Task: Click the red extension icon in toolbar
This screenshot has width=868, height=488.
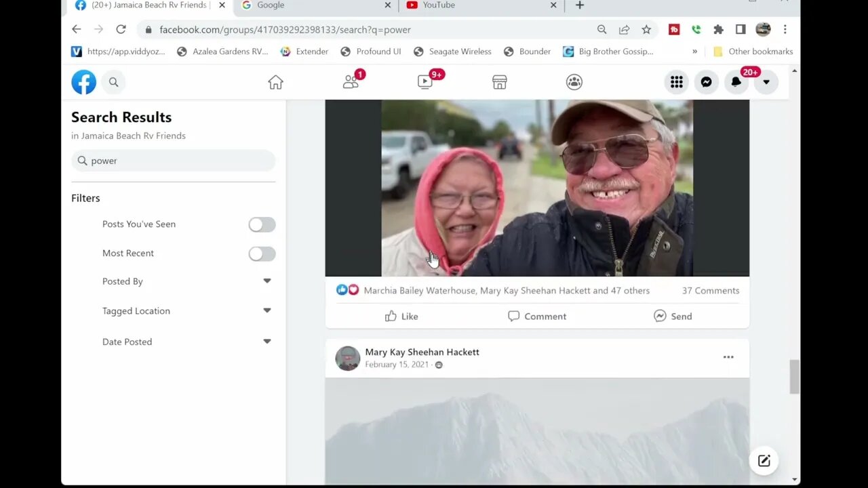Action: (674, 29)
